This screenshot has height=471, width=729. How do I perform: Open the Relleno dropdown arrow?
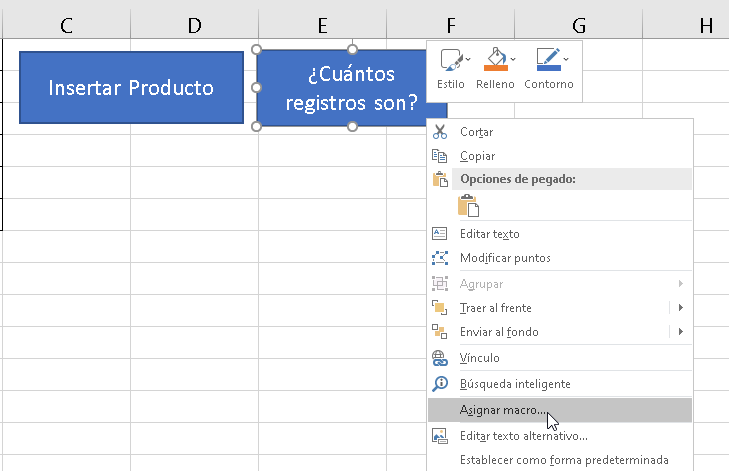pyautogui.click(x=513, y=60)
